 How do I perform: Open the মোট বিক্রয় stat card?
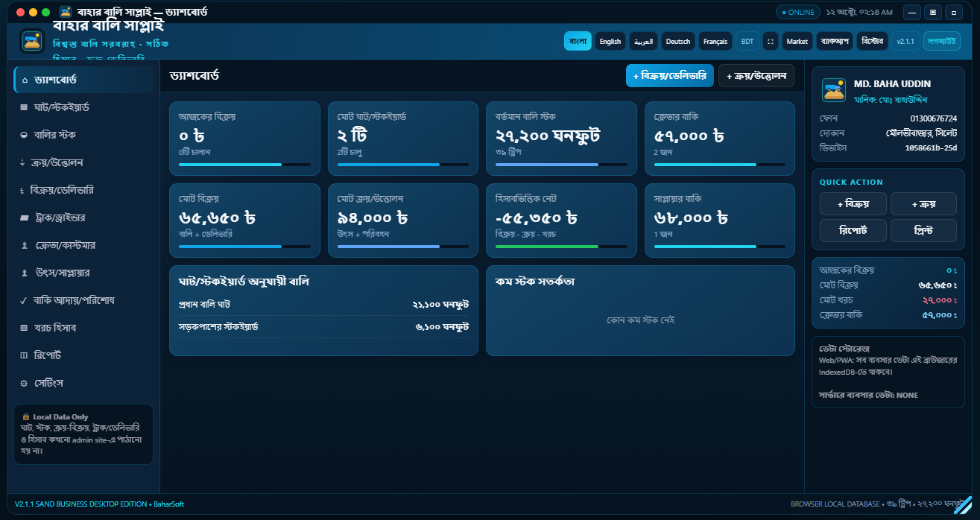[x=244, y=221]
